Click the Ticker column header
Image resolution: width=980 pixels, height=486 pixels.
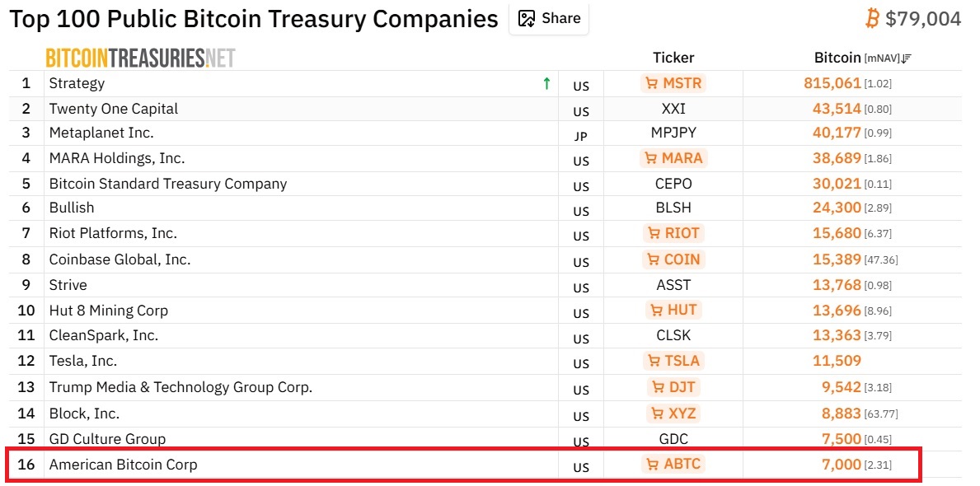click(x=673, y=58)
